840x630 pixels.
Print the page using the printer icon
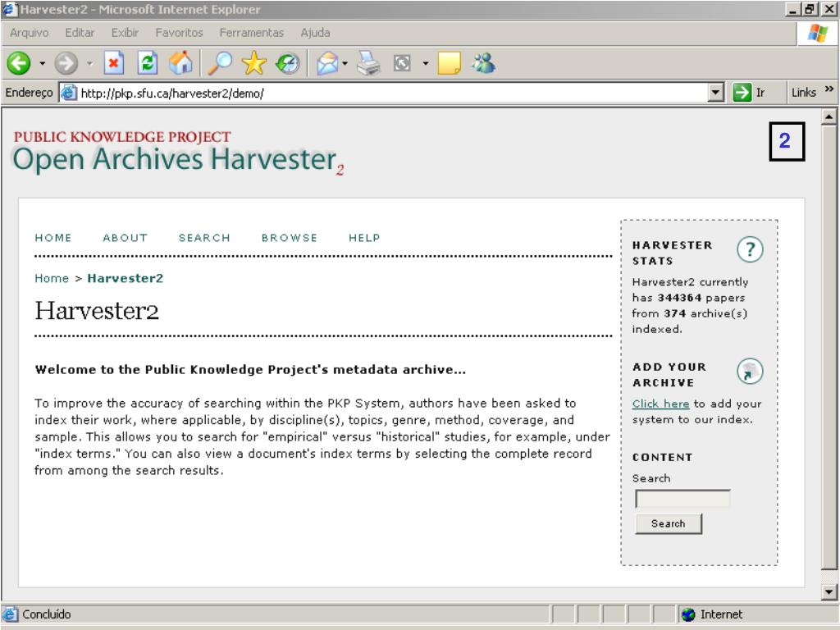[368, 63]
